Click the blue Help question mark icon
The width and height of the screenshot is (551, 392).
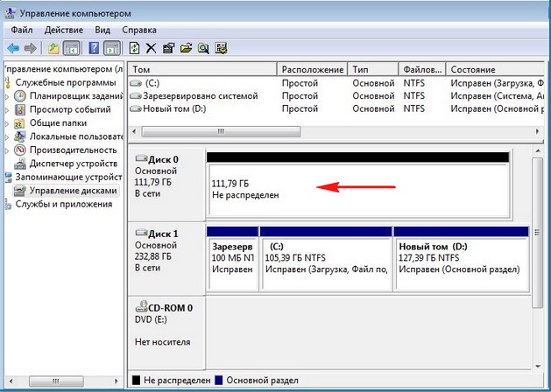92,47
